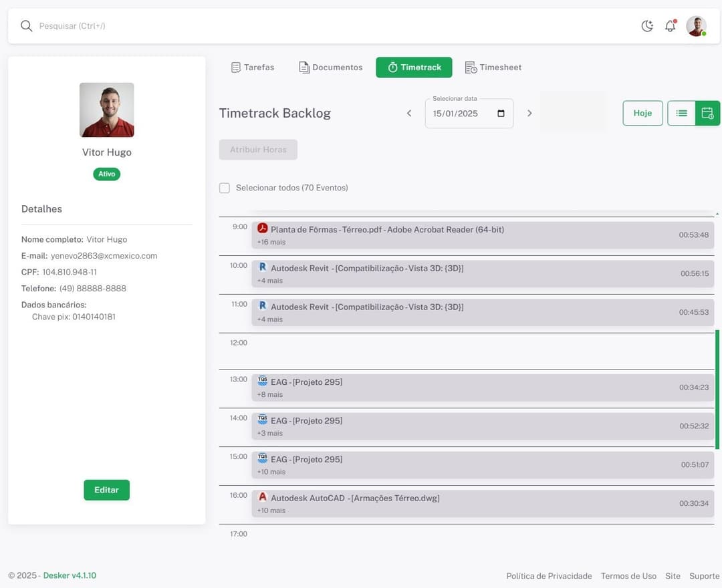Select 10:00 Autodesk Revit Compatibilização event
This screenshot has width=722, height=588.
click(x=483, y=274)
